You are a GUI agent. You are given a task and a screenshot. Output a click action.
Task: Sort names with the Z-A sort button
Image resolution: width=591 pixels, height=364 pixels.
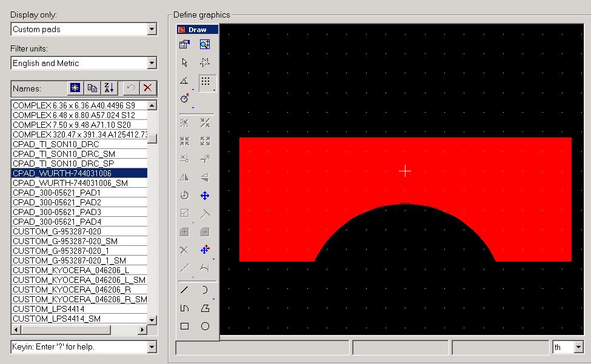coord(109,88)
